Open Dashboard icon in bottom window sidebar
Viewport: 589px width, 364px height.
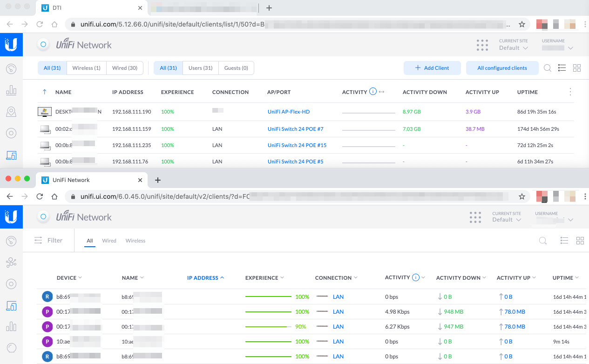pos(11,241)
